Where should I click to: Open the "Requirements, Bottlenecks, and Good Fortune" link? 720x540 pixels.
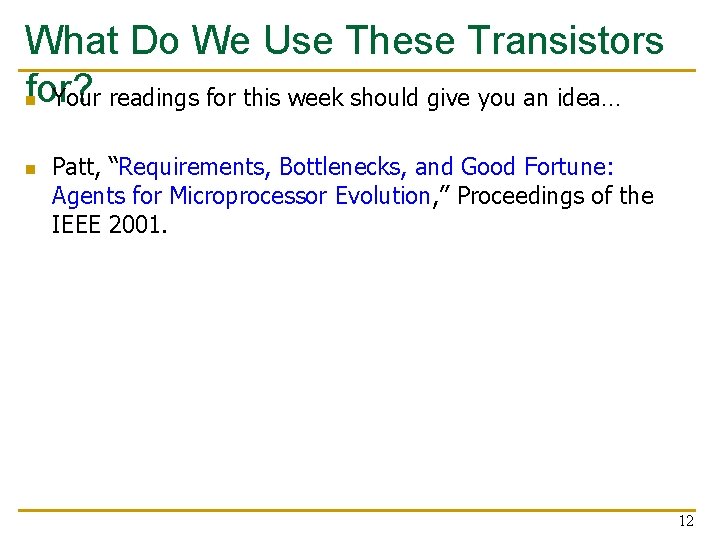point(366,167)
